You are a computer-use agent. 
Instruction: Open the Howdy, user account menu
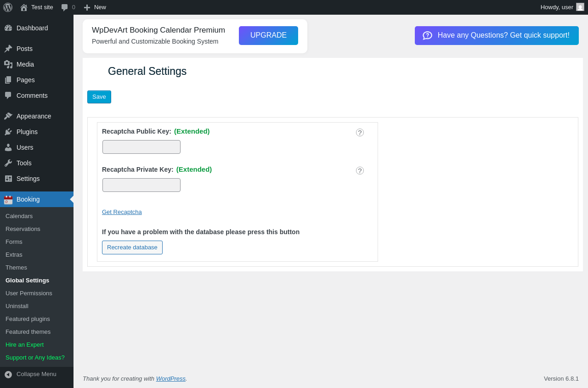pyautogui.click(x=562, y=7)
